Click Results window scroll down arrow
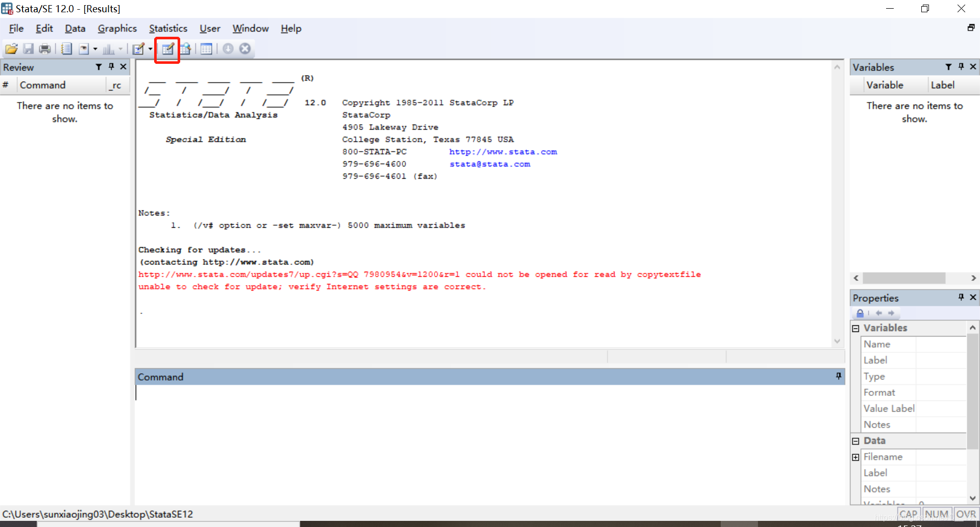The height and width of the screenshot is (527, 980). (x=837, y=341)
